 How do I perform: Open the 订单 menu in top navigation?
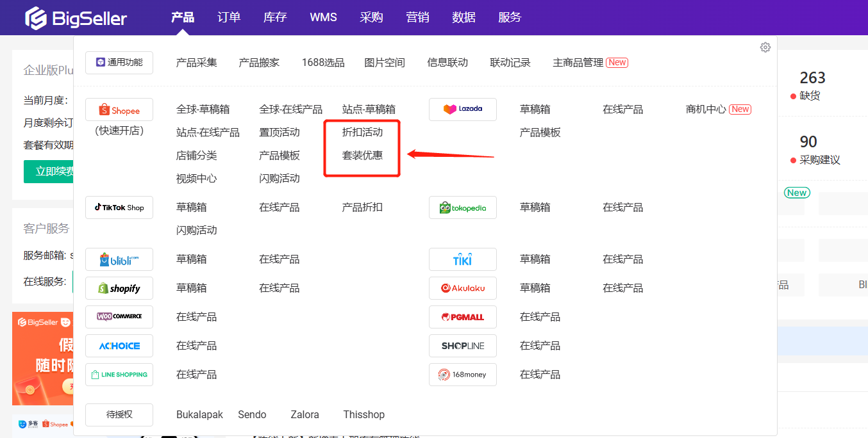(x=229, y=17)
